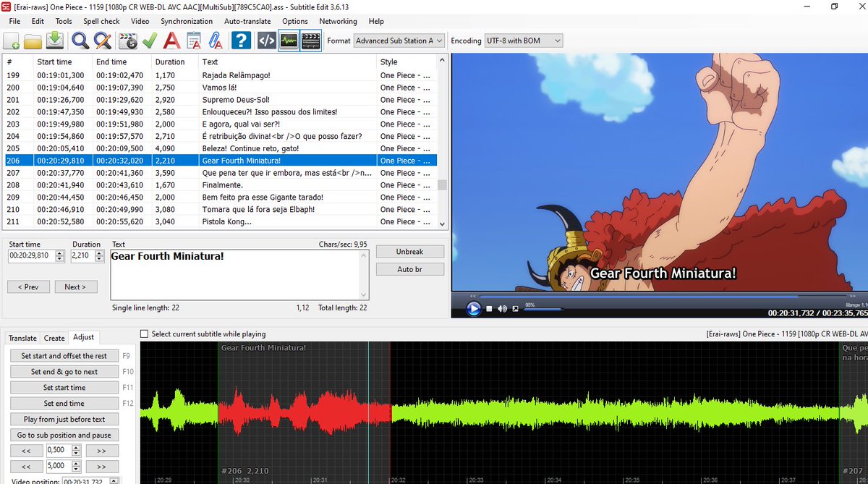Toggle the waveform display icon
Image resolution: width=868 pixels, height=484 pixels.
coord(289,41)
